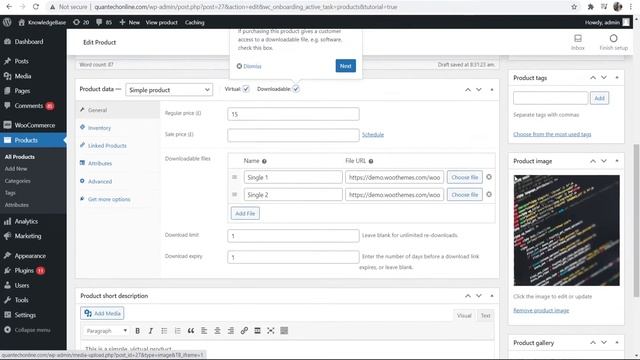This screenshot has width=640, height=360.
Task: Open Plugins in the sidebar menu
Action: tap(33, 271)
